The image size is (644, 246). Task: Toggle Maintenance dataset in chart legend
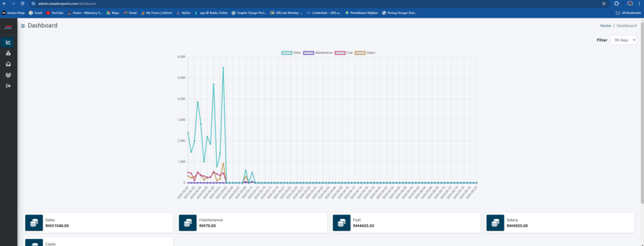pyautogui.click(x=318, y=53)
